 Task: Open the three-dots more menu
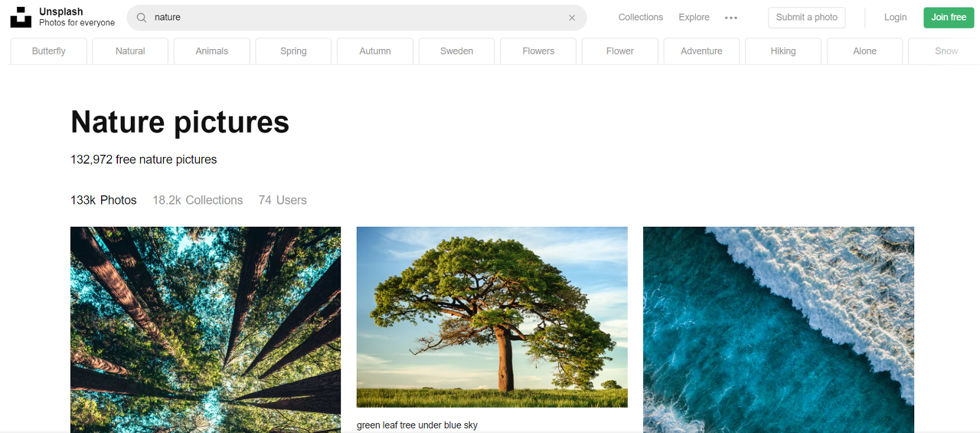tap(731, 18)
